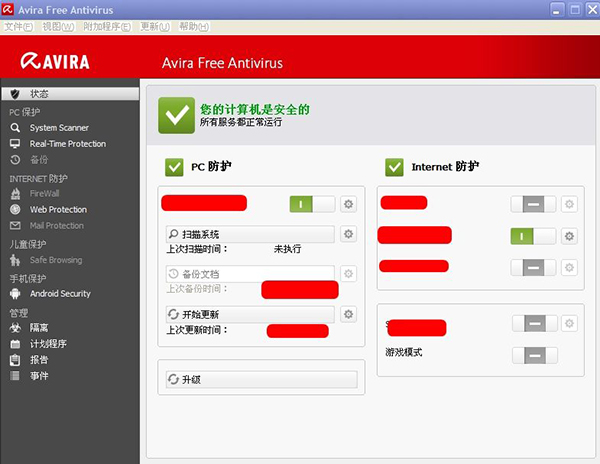Screen dimensions: 600x464
Task: Click the 您的计算机是安全的 status heading
Action: pyautogui.click(x=255, y=109)
